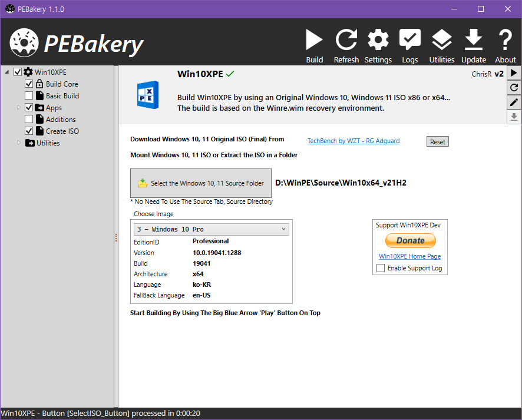Click the Refresh toolbar icon

(x=346, y=40)
